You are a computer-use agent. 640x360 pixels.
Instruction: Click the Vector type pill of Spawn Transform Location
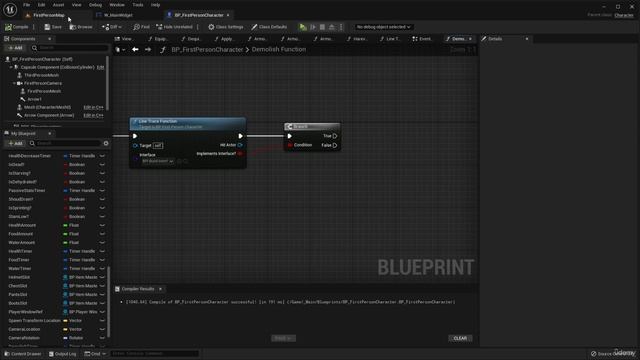(x=72, y=321)
